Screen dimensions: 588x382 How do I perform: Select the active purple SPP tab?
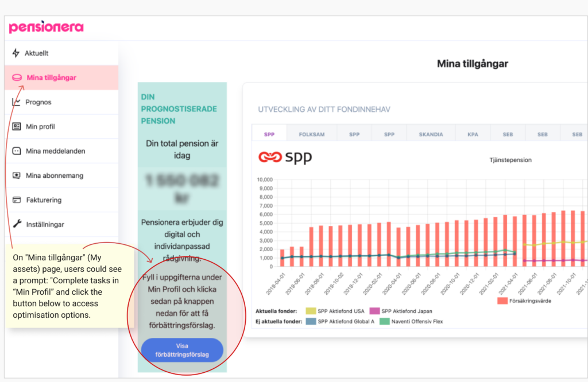(x=269, y=134)
